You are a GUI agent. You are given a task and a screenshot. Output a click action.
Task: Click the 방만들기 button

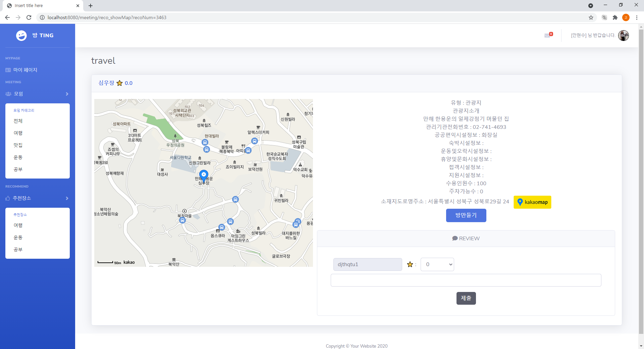[x=466, y=215]
